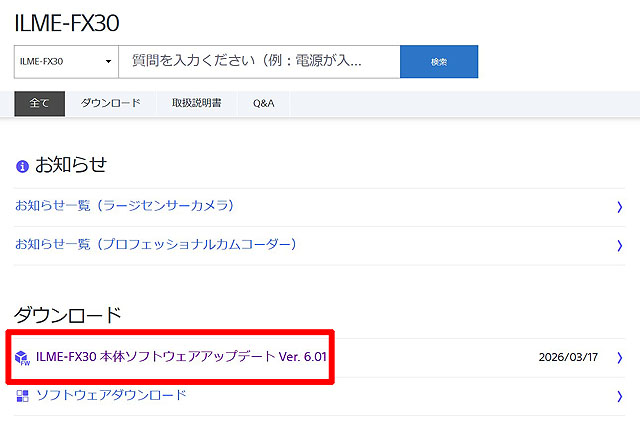640x424 pixels.
Task: Click the 2026/03/17 release date
Action: pyautogui.click(x=567, y=358)
